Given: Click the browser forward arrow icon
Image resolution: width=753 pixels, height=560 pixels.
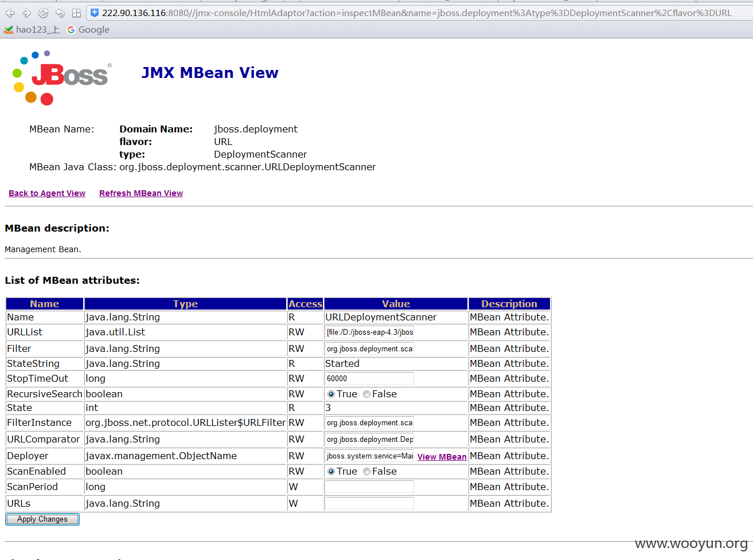Looking at the screenshot, I should pyautogui.click(x=27, y=13).
